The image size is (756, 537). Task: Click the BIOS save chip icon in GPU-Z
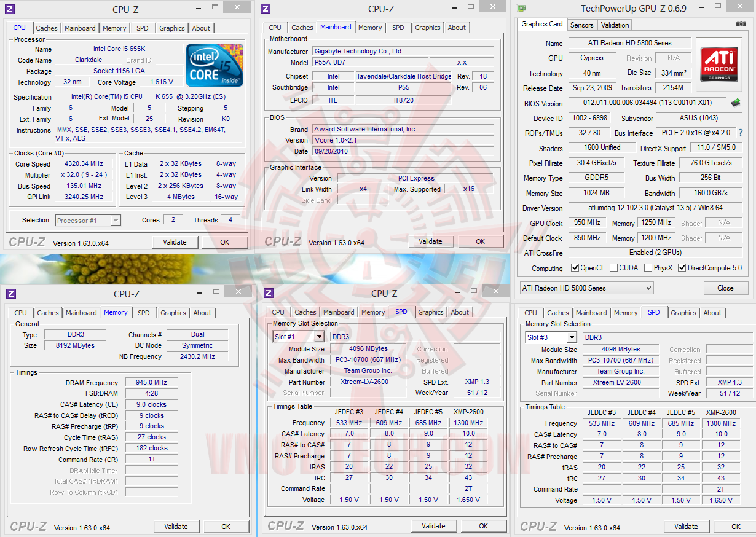(x=735, y=103)
